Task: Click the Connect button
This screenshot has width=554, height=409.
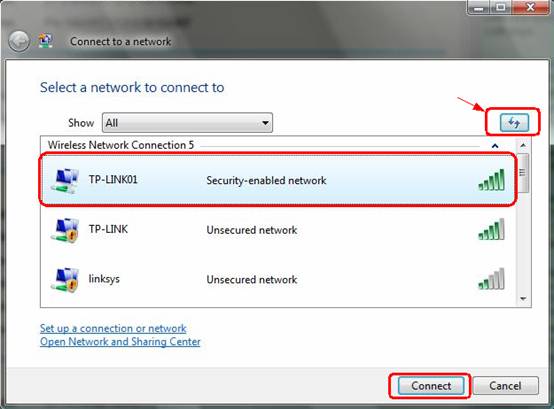Action: point(431,386)
